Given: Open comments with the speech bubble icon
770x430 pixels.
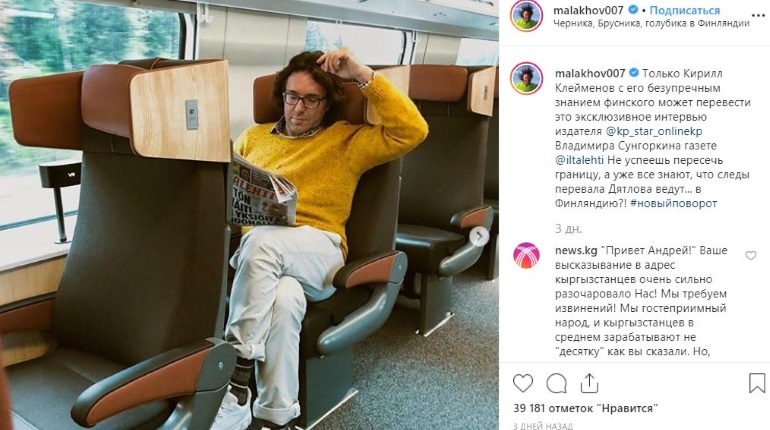Looking at the screenshot, I should pos(556,383).
